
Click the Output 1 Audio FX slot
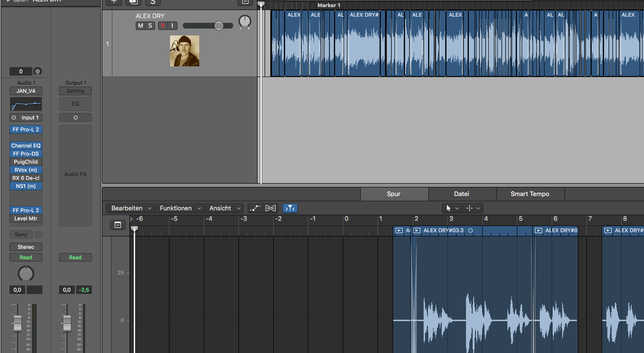75,175
